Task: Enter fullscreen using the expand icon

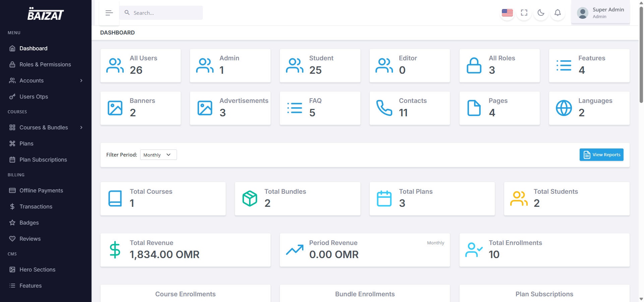Action: [x=524, y=13]
